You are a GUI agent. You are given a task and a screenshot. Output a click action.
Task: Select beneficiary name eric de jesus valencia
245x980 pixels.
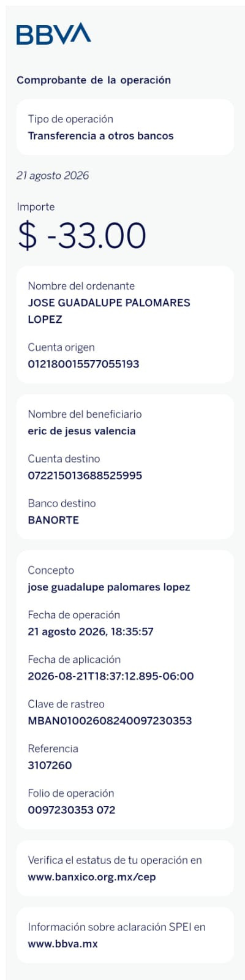click(x=81, y=431)
